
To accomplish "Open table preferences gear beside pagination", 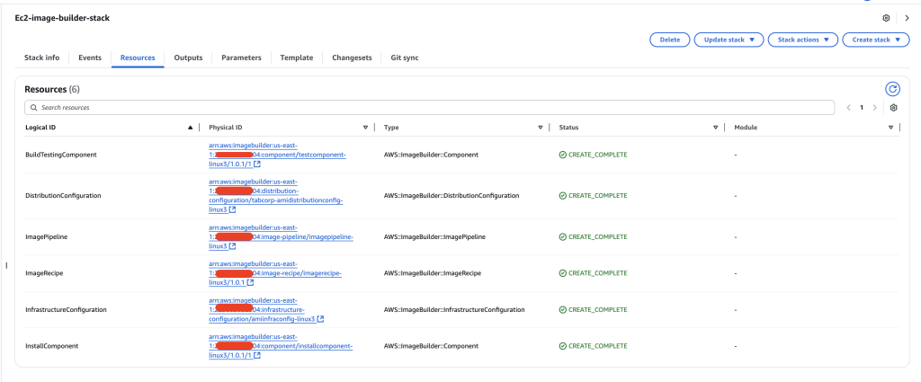I will [x=893, y=108].
